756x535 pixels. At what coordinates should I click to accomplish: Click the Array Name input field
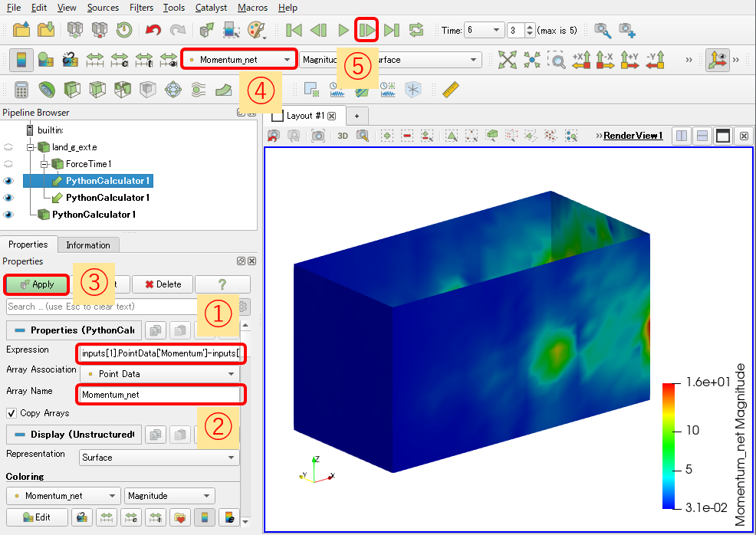(x=160, y=395)
